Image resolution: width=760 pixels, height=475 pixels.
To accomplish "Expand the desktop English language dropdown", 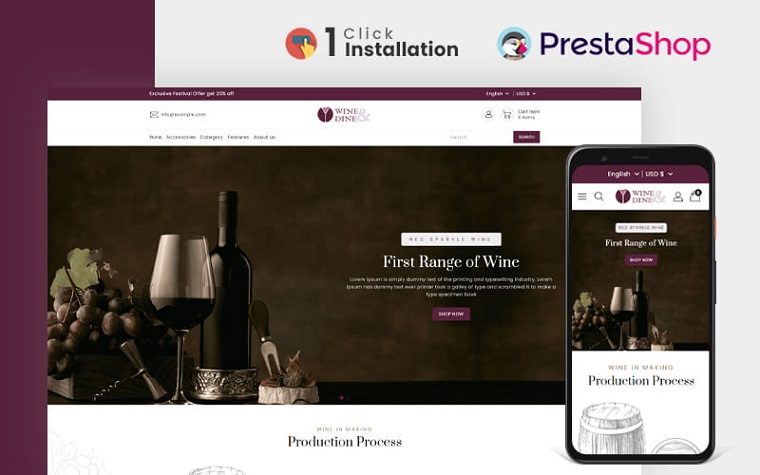I will (497, 94).
